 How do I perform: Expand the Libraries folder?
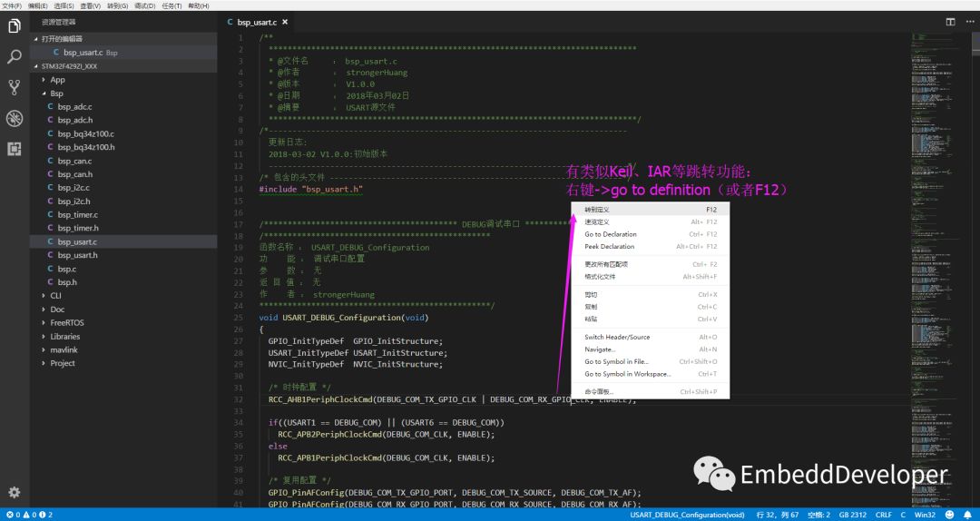(x=123, y=337)
